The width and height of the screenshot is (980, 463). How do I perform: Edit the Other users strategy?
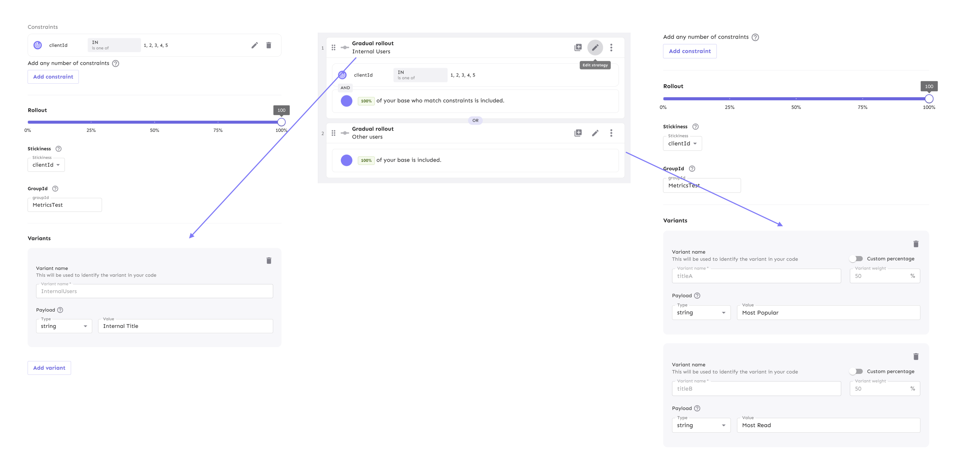coord(595,133)
